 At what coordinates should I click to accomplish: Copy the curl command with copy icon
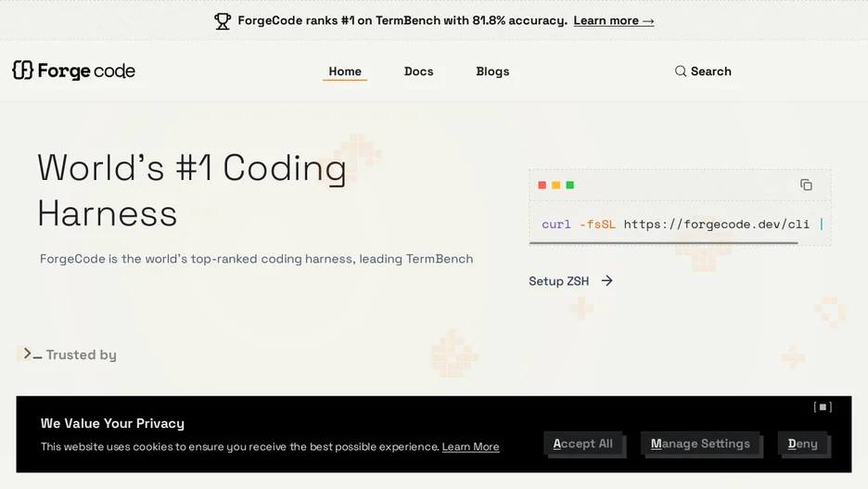[806, 185]
